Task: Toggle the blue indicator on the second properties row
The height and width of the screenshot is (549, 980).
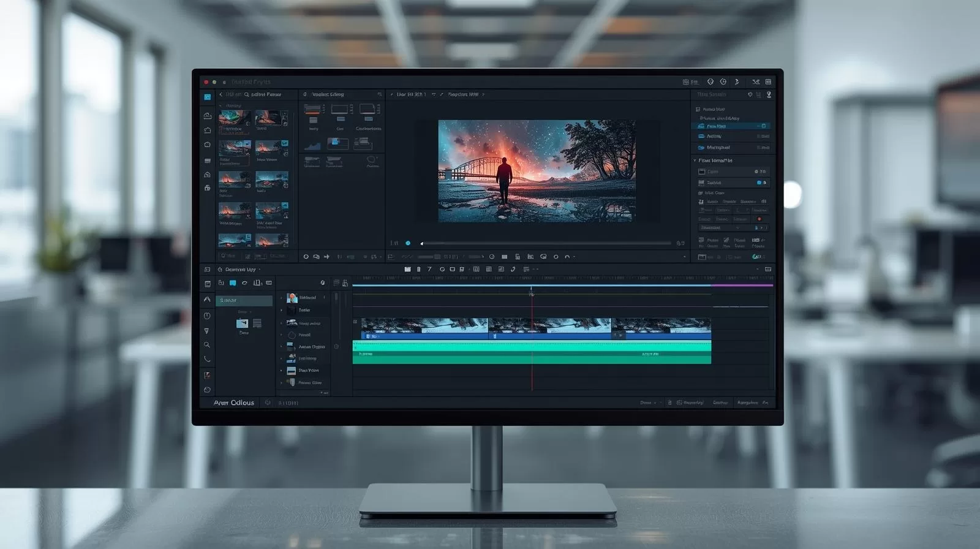Action: pyautogui.click(x=759, y=183)
